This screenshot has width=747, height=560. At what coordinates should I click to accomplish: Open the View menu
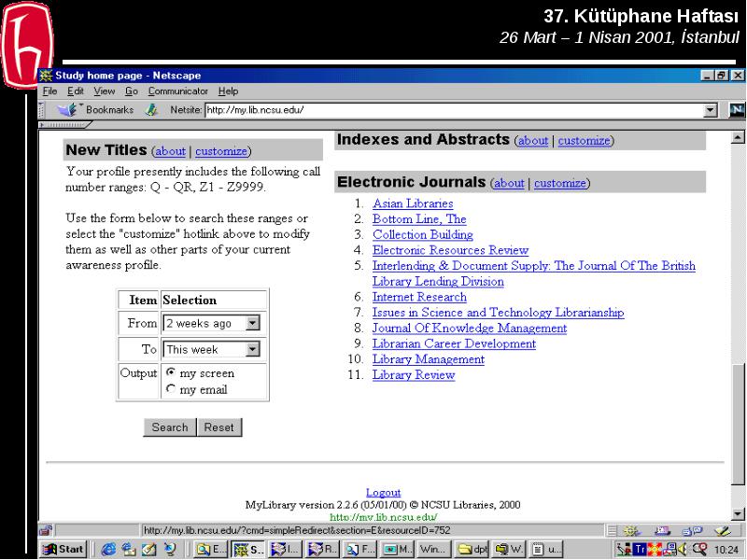(x=104, y=91)
